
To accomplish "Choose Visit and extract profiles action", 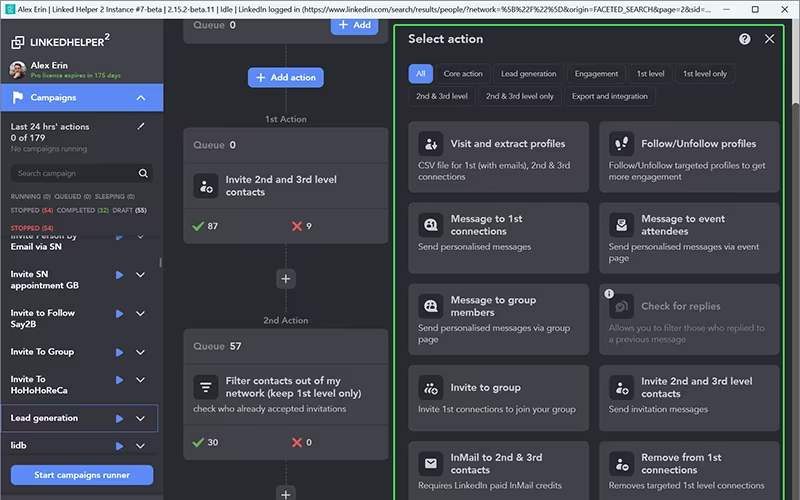I will point(498,157).
